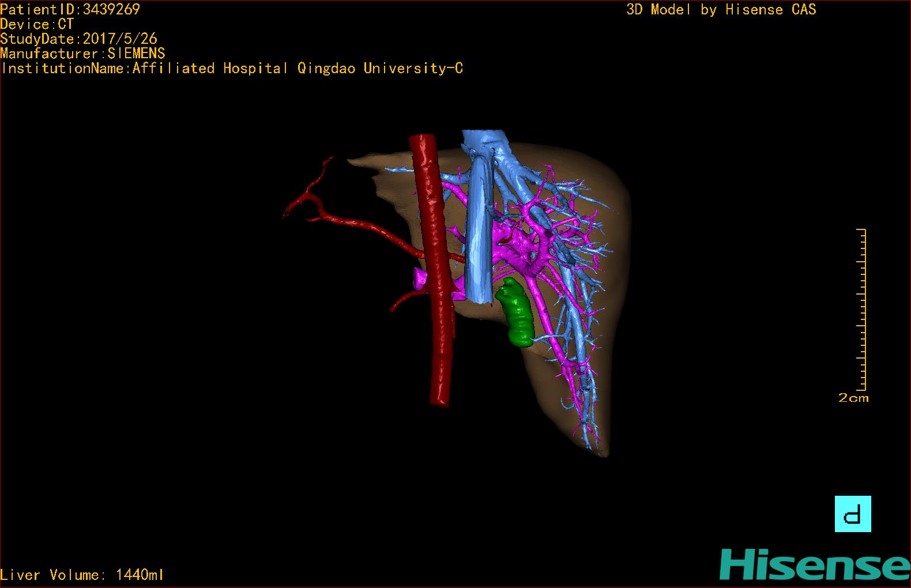The width and height of the screenshot is (911, 588).
Task: Click the Device:CT label
Action: click(x=37, y=24)
